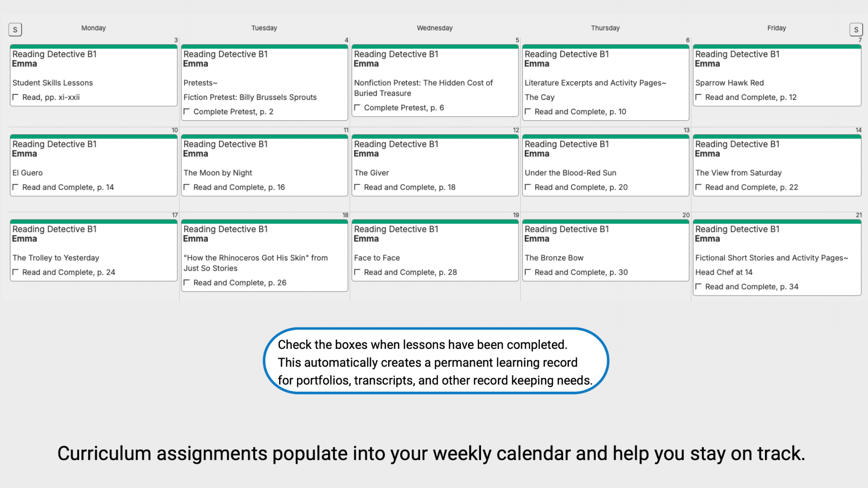Tick the Head Chef p. 34 checkbox
Screen dimensions: 868x488
coord(698,287)
